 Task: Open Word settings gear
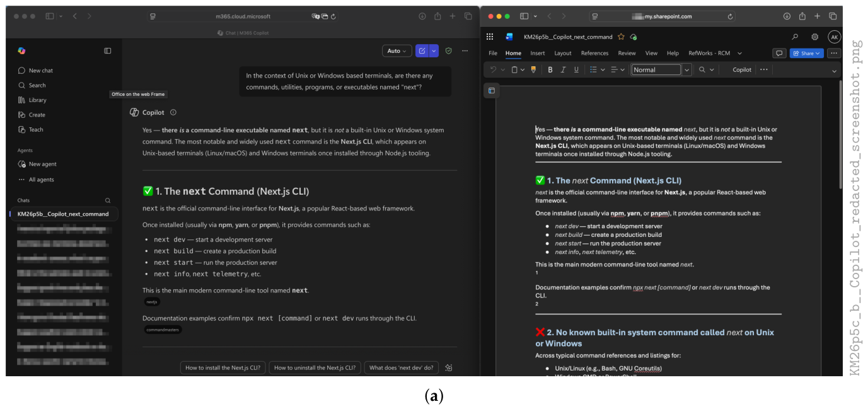815,37
